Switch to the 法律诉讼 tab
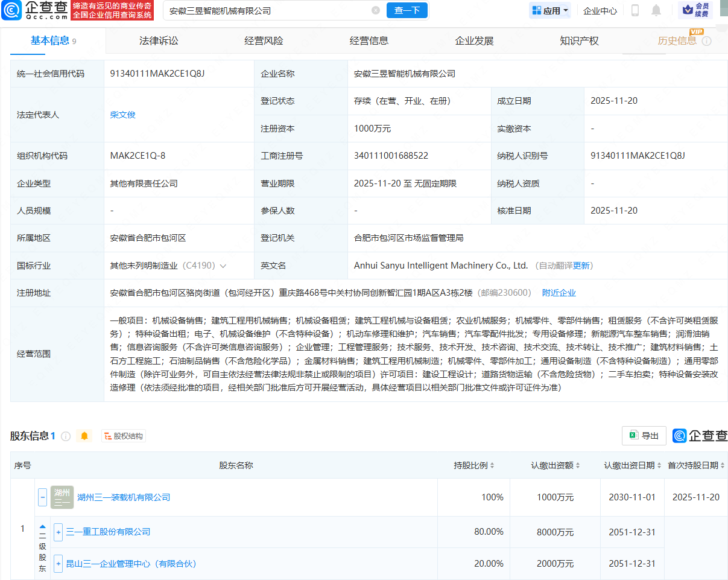The width and height of the screenshot is (728, 580). (159, 40)
